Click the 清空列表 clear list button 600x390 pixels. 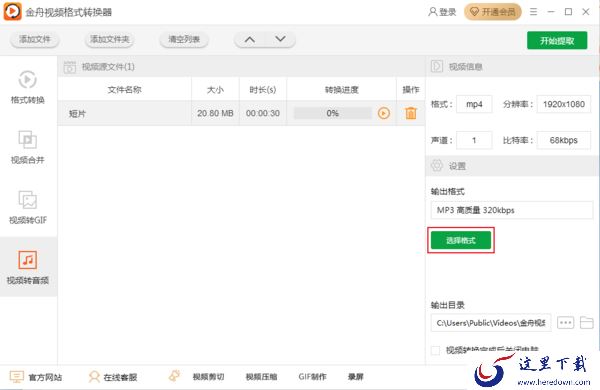pos(184,39)
